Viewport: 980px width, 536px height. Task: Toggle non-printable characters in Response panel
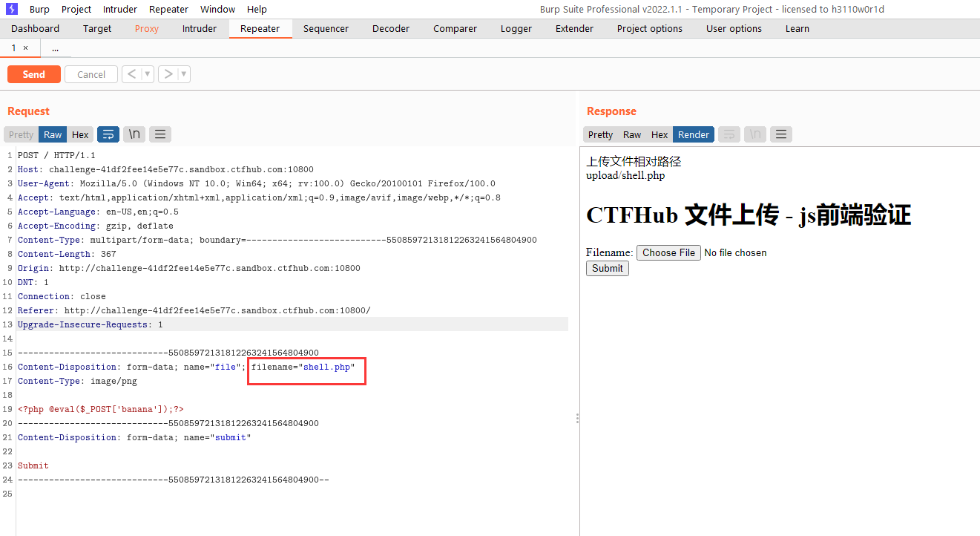755,134
